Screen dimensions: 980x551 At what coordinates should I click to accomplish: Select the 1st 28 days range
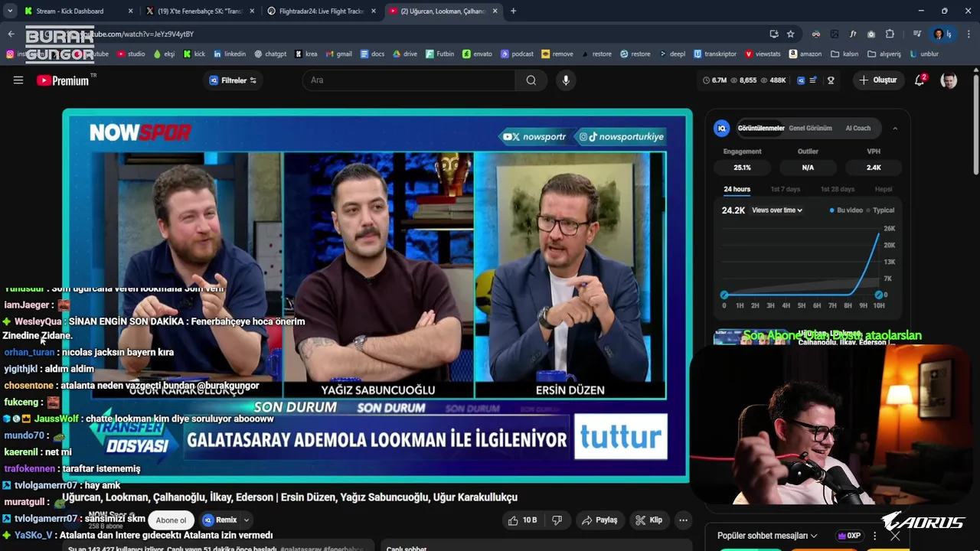pos(837,189)
